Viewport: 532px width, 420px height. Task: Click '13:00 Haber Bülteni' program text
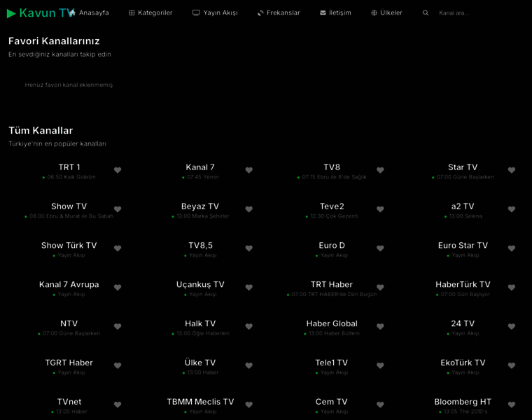pyautogui.click(x=334, y=333)
